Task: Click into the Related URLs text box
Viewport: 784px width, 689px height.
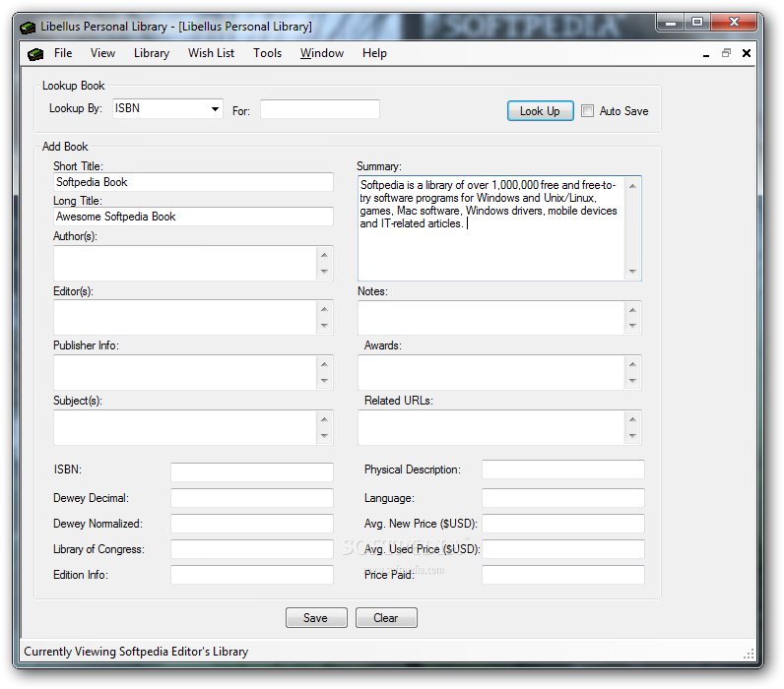Action: 491,427
